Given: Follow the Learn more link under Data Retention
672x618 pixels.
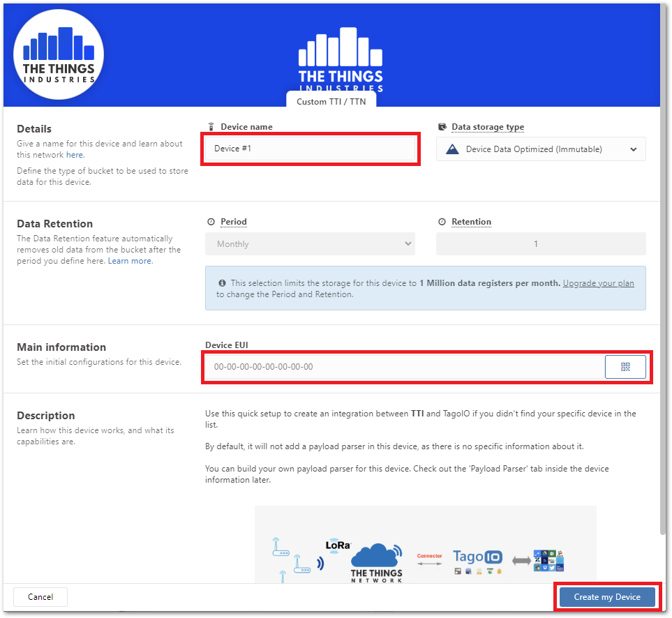Looking at the screenshot, I should coord(130,261).
